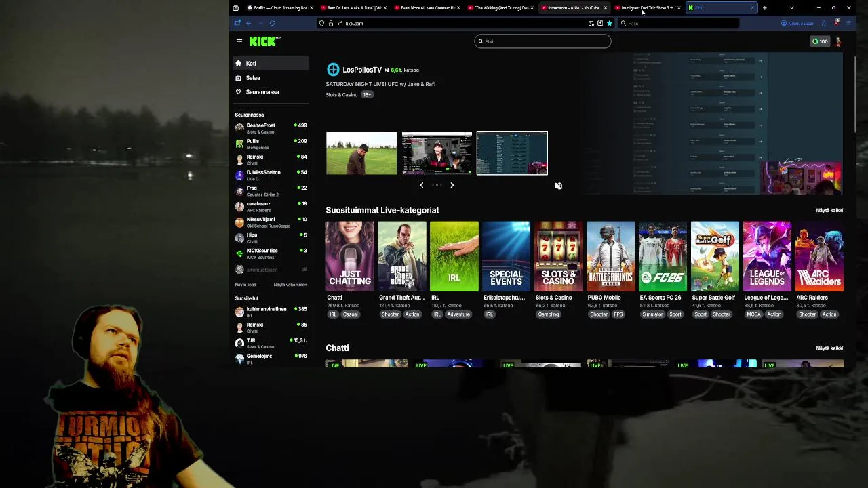Open the 100 points balance indicator
The height and width of the screenshot is (488, 868).
(820, 41)
